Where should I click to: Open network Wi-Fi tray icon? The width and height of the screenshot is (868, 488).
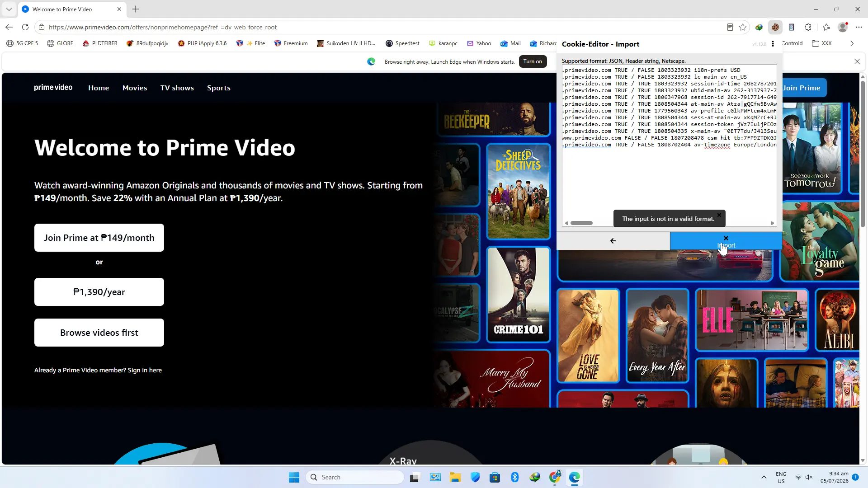(798, 477)
